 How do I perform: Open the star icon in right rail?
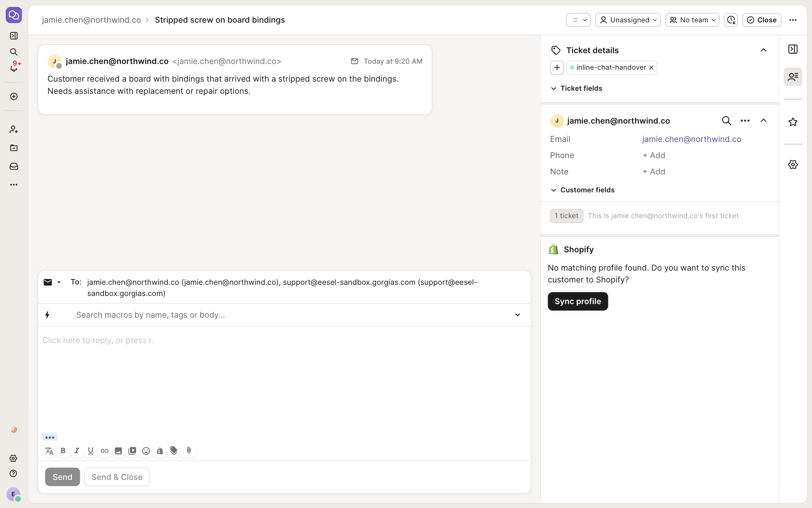tap(793, 122)
